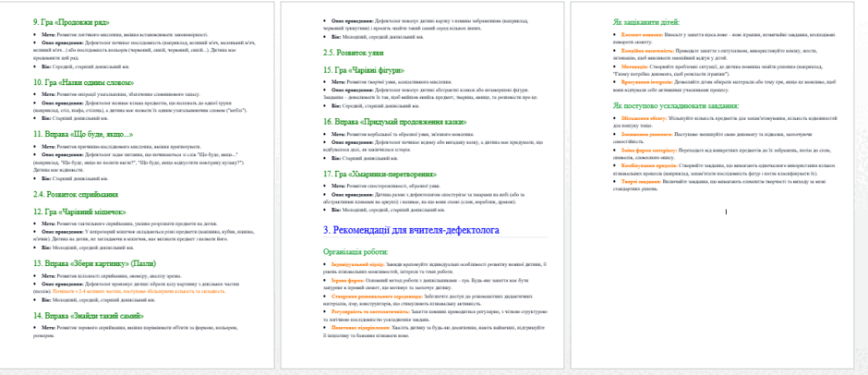Image resolution: width=868 pixels, height=375 pixels.
Task: Click heading "13. Вправа «Збери картинку» (Пазли)"
Action: 94,263
